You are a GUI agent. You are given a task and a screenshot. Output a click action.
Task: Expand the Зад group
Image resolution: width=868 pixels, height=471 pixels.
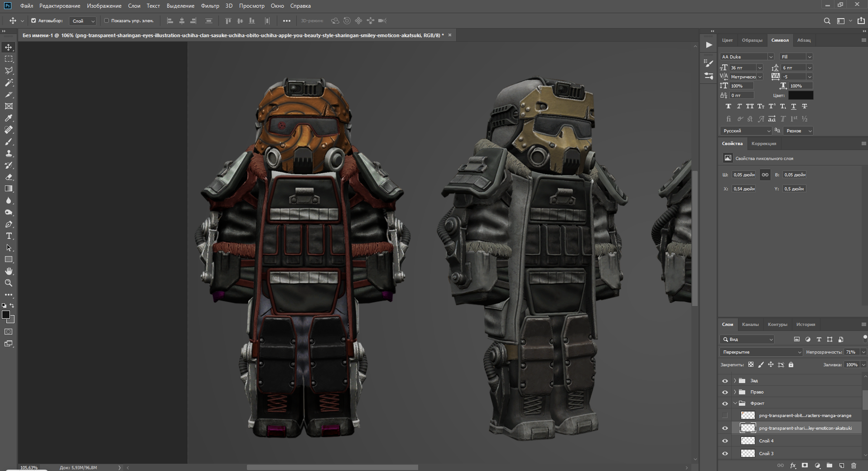pyautogui.click(x=735, y=381)
